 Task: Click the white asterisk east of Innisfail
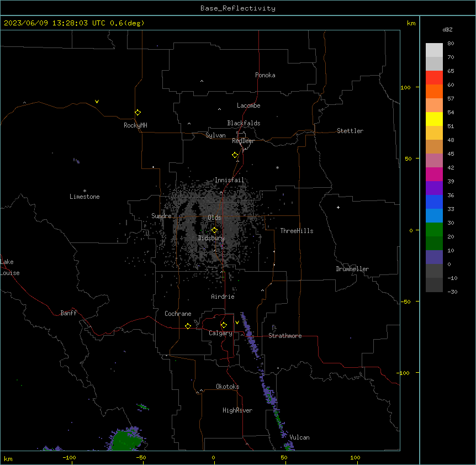[277, 167]
